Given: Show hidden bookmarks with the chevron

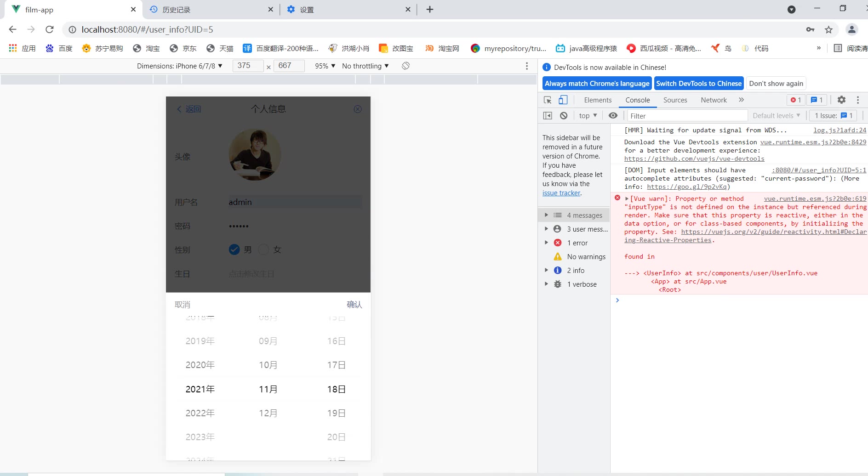Looking at the screenshot, I should (x=819, y=48).
